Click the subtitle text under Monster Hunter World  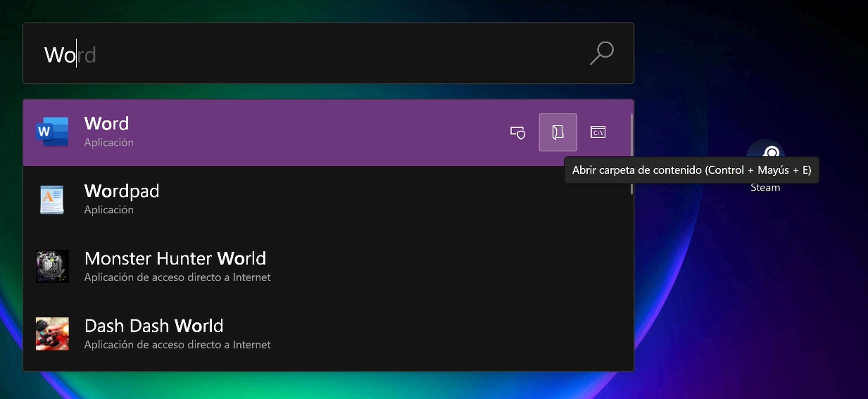[x=177, y=277]
